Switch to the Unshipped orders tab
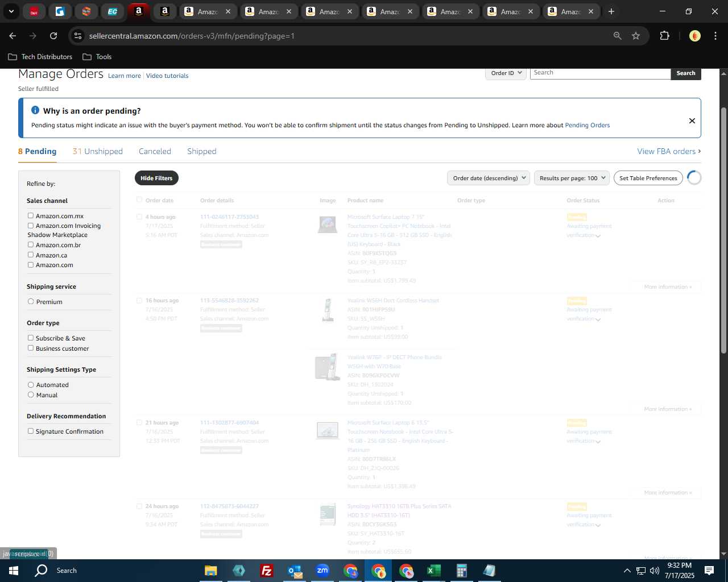The image size is (728, 582). point(97,151)
